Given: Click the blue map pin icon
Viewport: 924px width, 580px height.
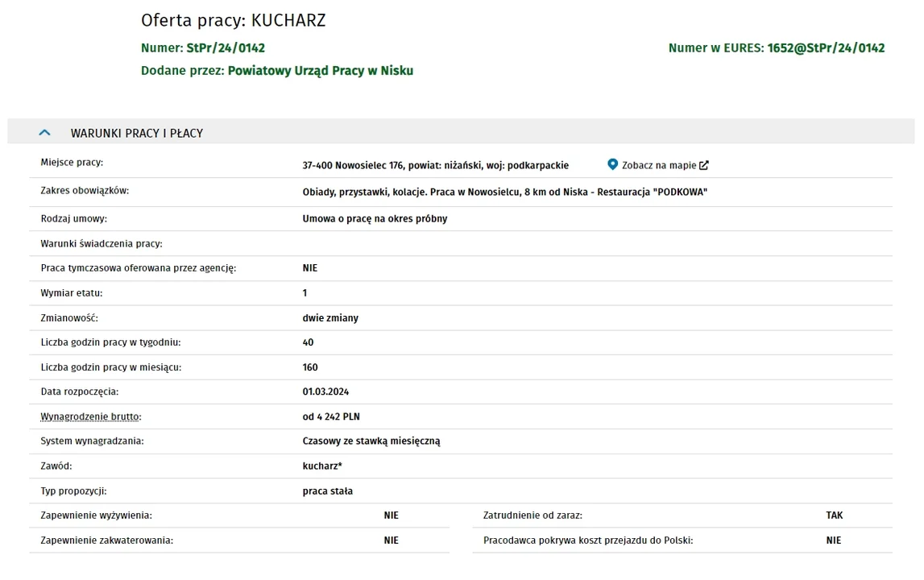Looking at the screenshot, I should [x=612, y=164].
